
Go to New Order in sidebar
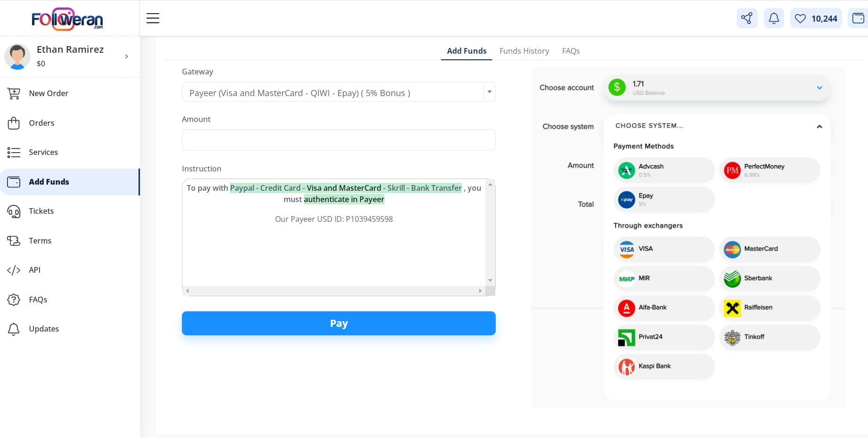coord(49,93)
